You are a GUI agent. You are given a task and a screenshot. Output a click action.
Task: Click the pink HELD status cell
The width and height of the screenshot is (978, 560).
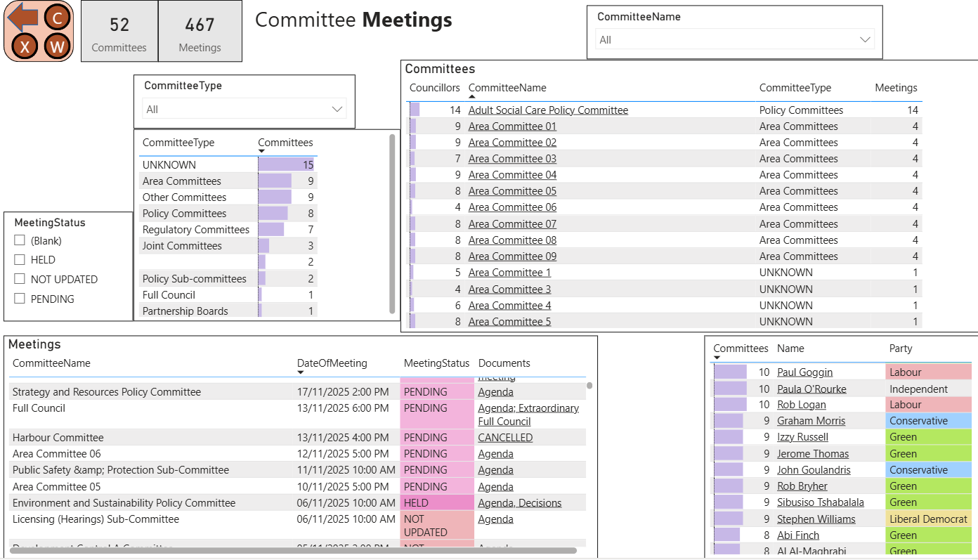tap(436, 503)
